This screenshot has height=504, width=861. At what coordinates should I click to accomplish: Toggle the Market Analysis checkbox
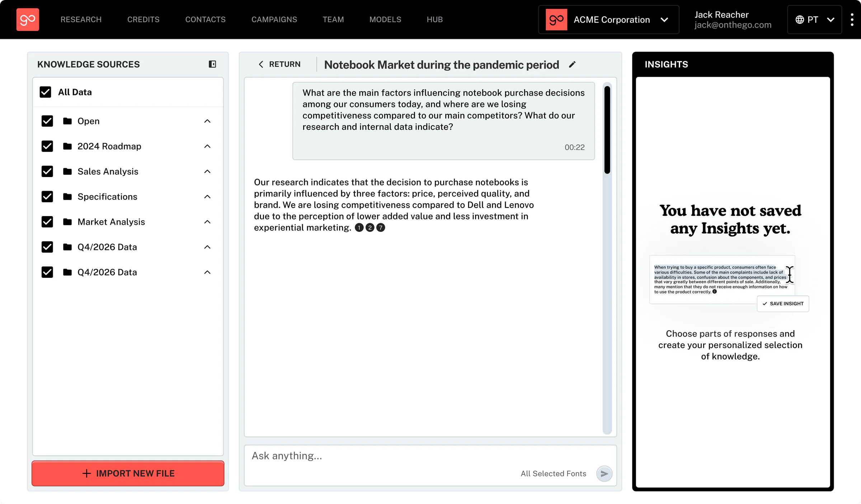pos(47,222)
